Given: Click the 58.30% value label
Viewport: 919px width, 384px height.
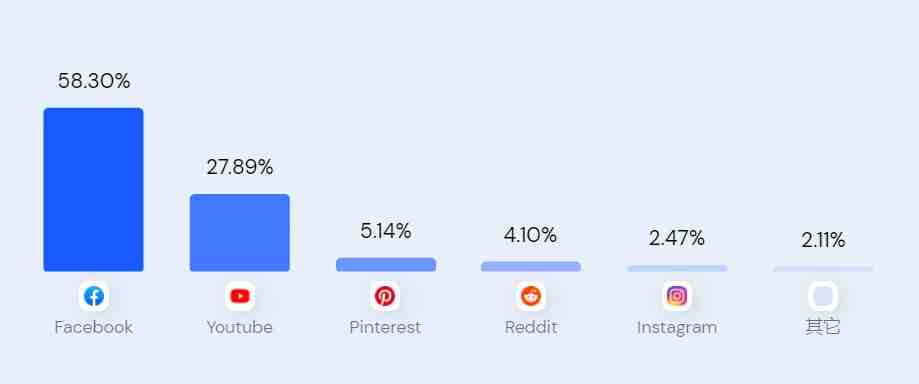Looking at the screenshot, I should click(x=94, y=81).
